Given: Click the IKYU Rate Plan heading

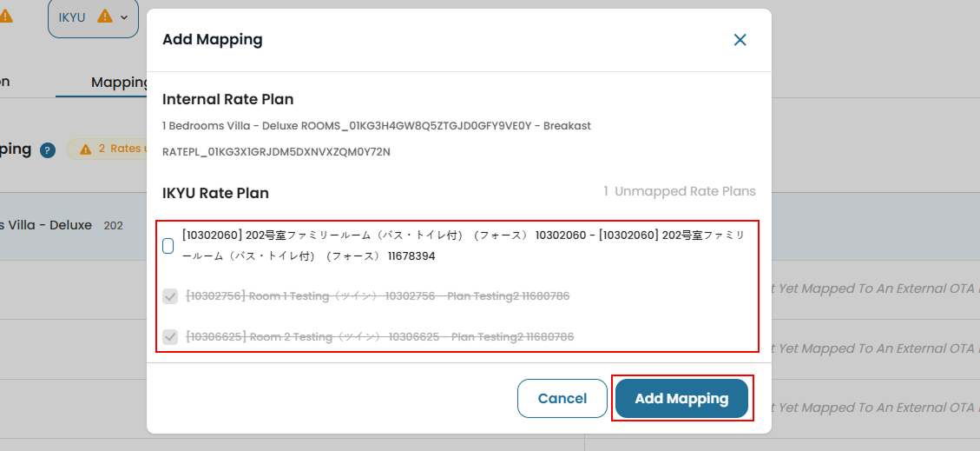Looking at the screenshot, I should click(215, 193).
